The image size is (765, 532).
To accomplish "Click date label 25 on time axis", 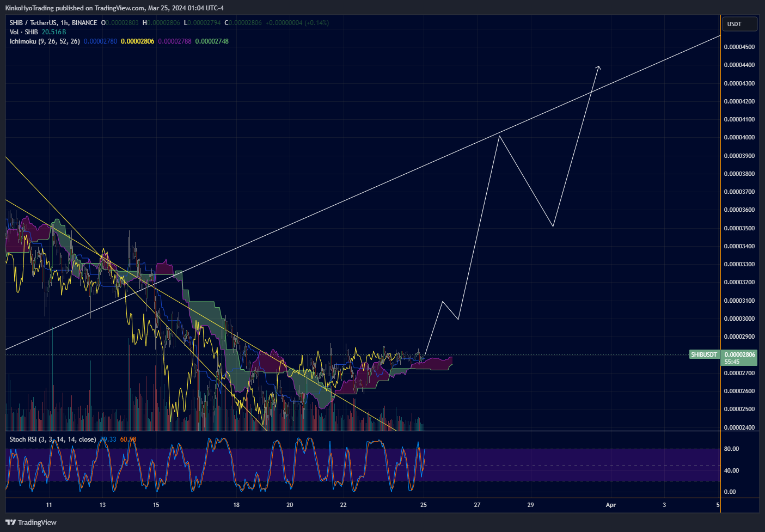I will 424,505.
